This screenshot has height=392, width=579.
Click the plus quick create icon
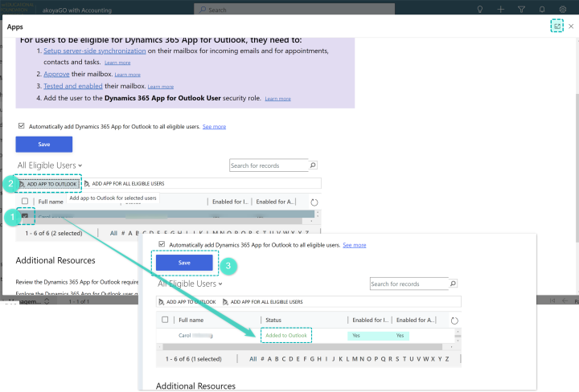coord(500,9)
